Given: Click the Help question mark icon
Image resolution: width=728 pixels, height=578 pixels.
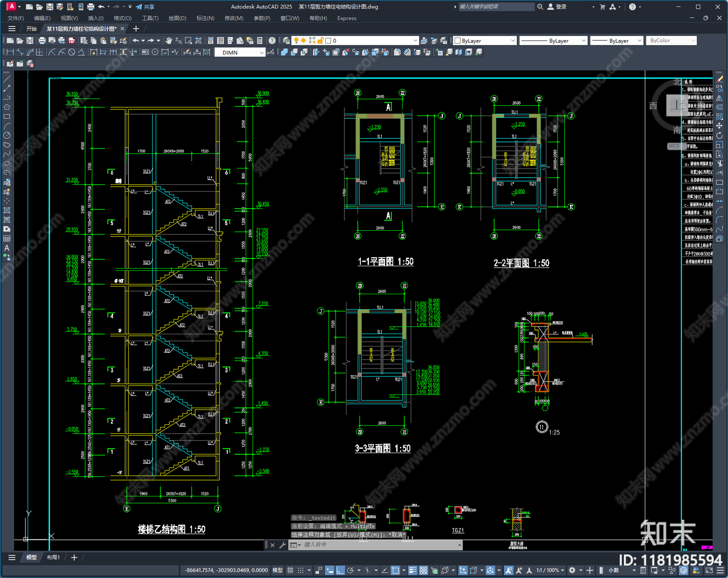Looking at the screenshot, I should tap(272, 41).
